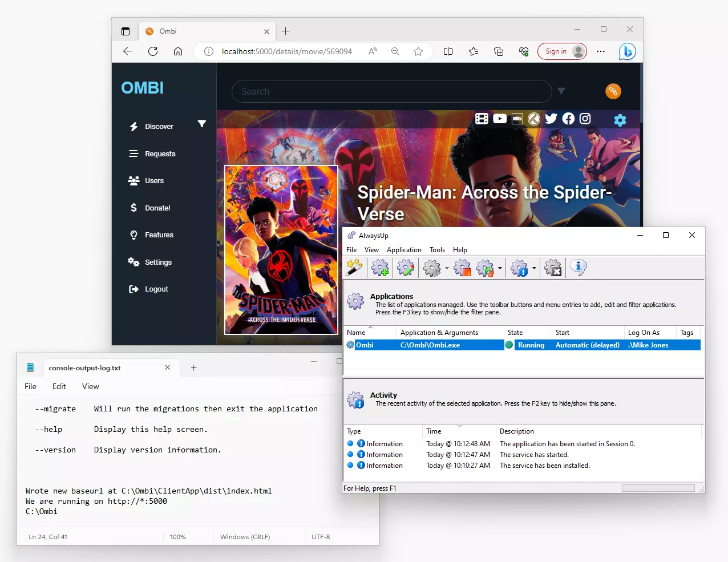The image size is (728, 562).
Task: Open the movie trailer film-strip icon
Action: (482, 119)
